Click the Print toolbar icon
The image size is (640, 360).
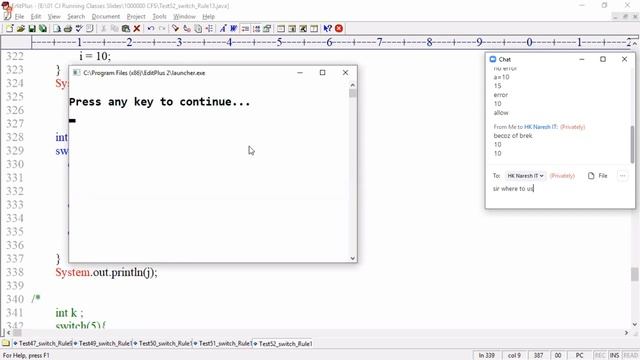(x=68, y=29)
